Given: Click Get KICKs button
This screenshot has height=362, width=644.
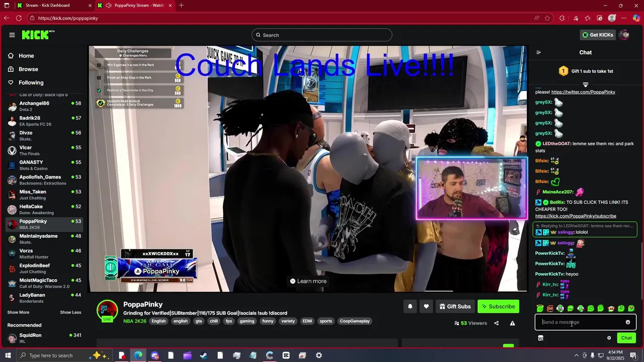Looking at the screenshot, I should [598, 35].
